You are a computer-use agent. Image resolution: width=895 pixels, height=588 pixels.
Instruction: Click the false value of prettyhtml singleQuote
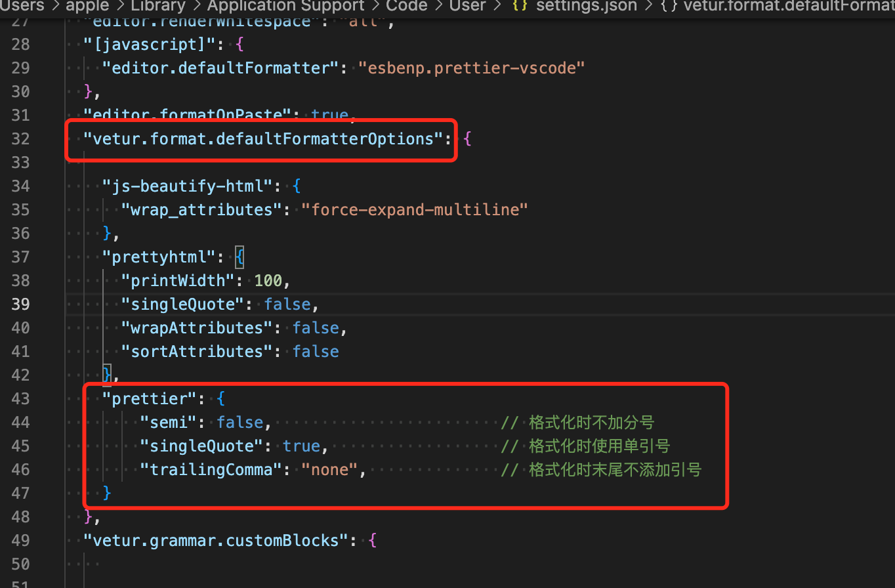[287, 304]
